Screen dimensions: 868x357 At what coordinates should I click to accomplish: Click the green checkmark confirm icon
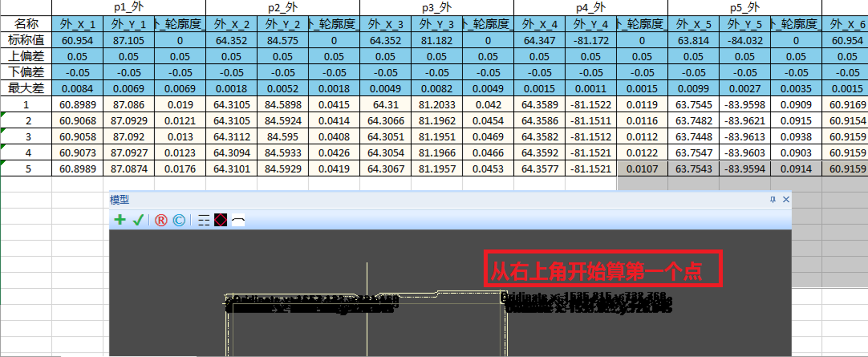[138, 220]
